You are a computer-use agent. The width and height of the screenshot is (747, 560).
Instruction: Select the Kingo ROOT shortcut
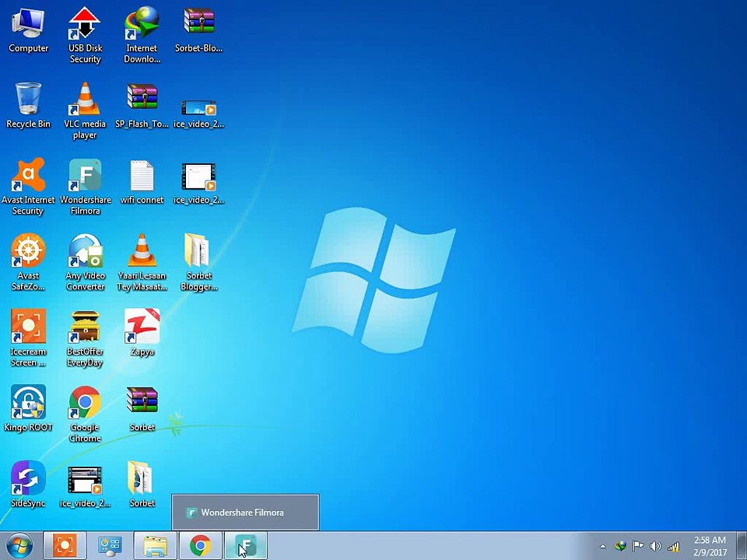click(28, 408)
